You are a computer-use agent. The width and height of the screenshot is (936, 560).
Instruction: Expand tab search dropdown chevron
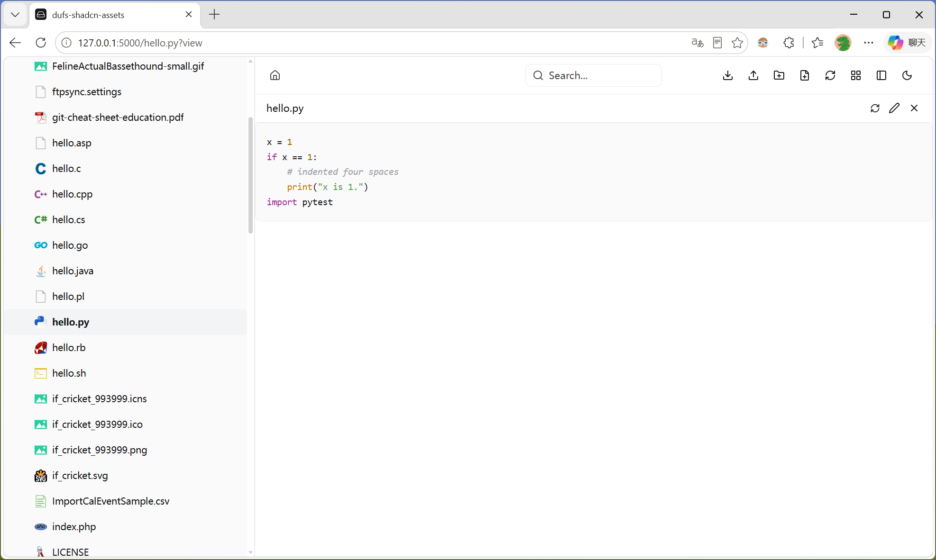[x=15, y=15]
